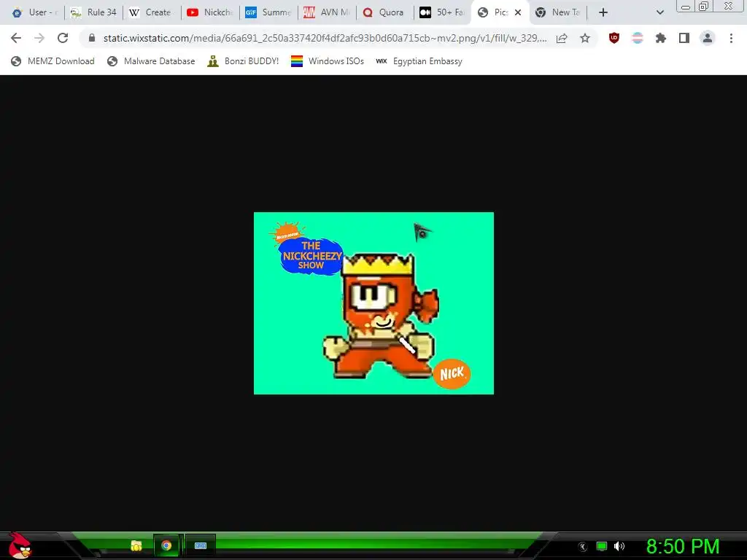
Task: Click the 8:50 PM clock
Action: [x=682, y=546]
